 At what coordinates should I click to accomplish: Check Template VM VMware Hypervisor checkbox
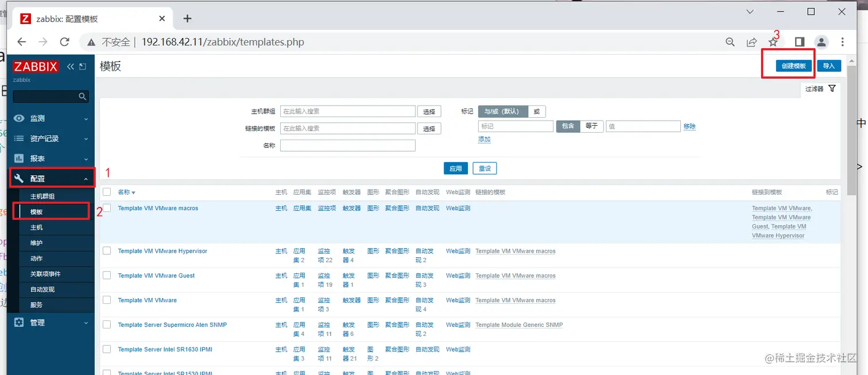click(x=107, y=251)
